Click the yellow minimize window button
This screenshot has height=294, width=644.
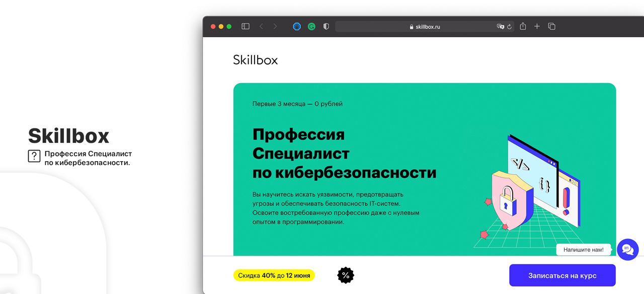click(x=221, y=26)
